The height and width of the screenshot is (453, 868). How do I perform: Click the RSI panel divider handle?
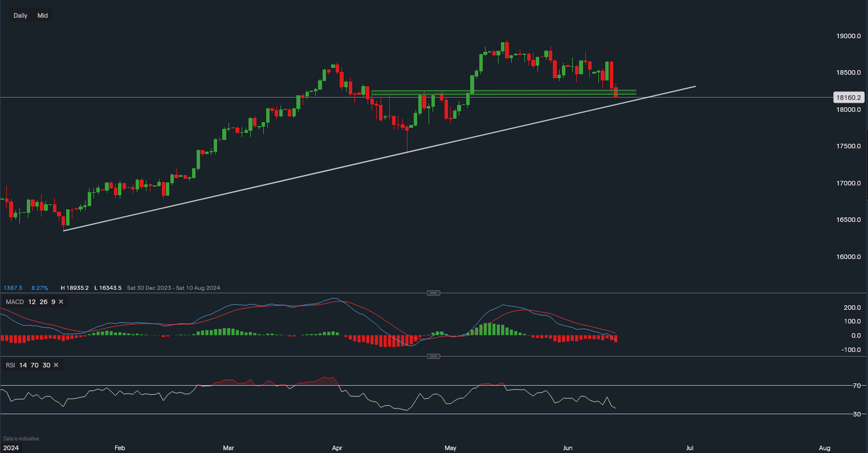click(x=433, y=355)
